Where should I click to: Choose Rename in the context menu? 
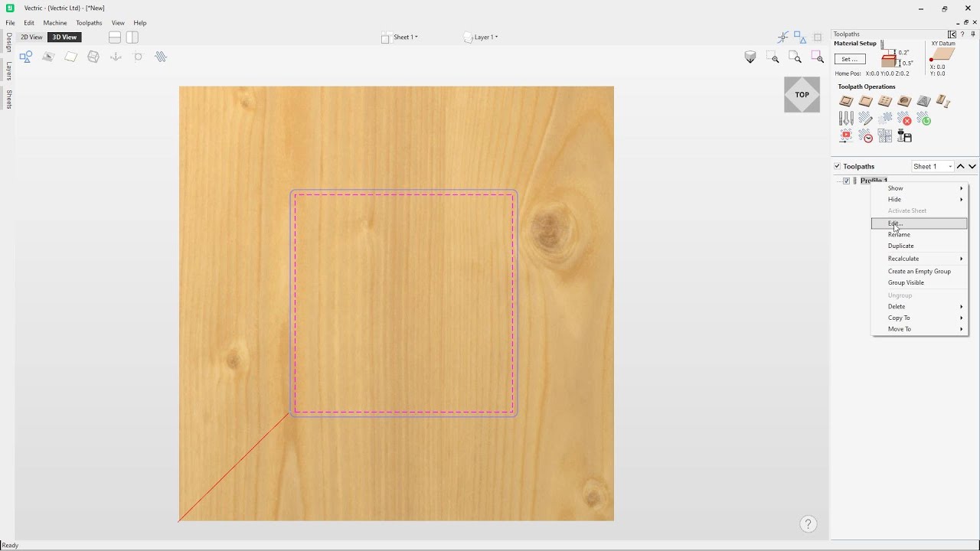(x=920, y=234)
